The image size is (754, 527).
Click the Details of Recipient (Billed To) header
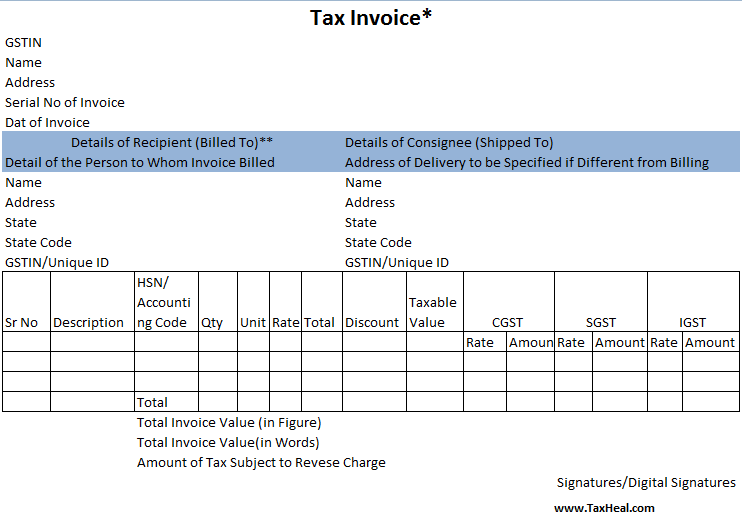pyautogui.click(x=171, y=143)
